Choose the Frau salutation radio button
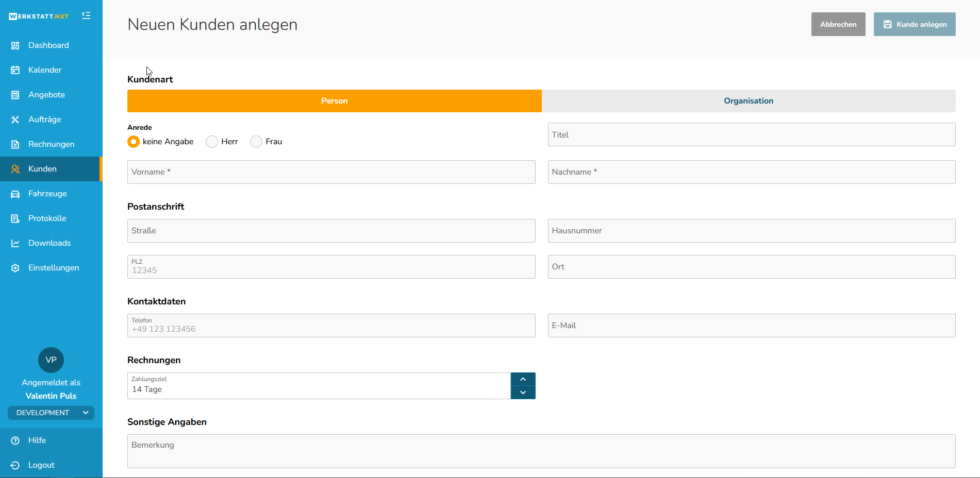980x478 pixels. [256, 142]
